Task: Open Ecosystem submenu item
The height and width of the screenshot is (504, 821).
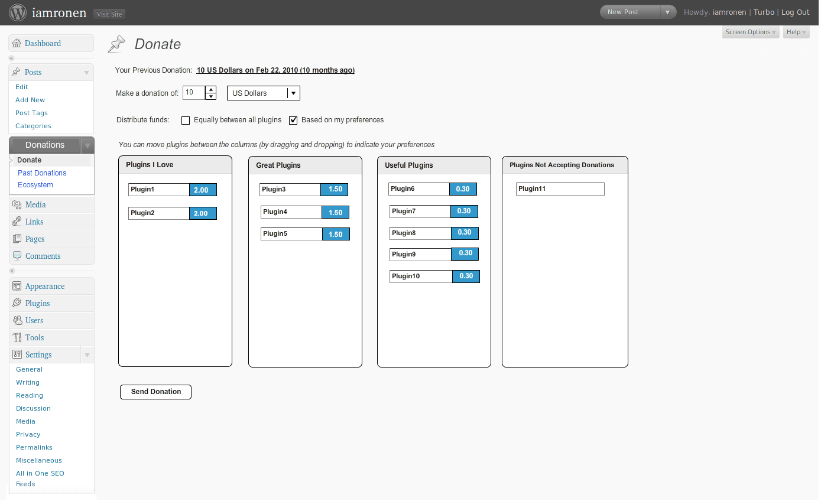Action: point(35,185)
